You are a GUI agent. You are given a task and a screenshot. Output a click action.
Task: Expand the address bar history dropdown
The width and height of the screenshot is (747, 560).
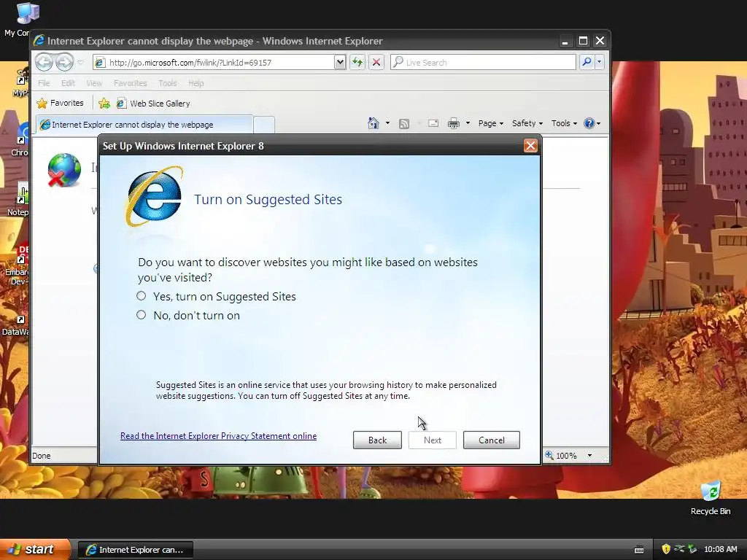click(340, 62)
